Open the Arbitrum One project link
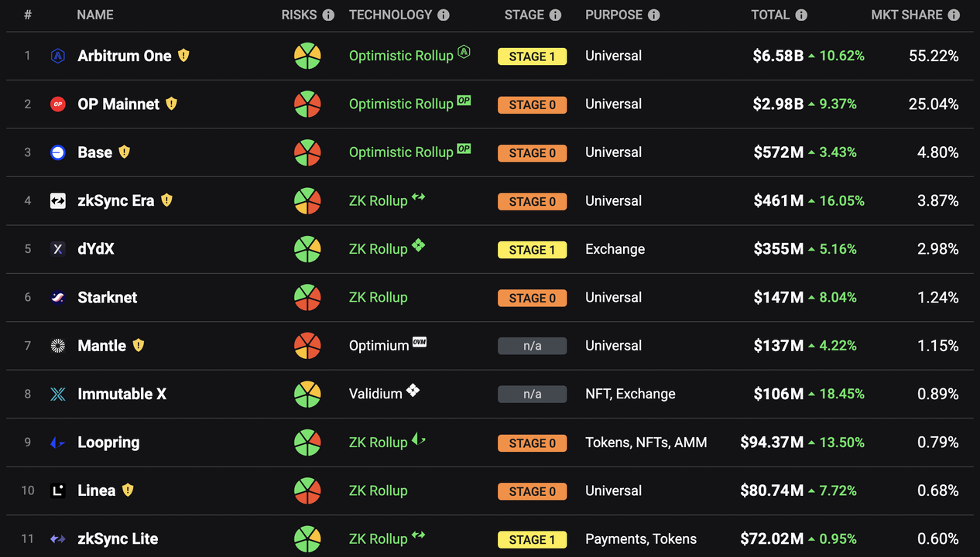Viewport: 980px width, 557px height. point(125,56)
